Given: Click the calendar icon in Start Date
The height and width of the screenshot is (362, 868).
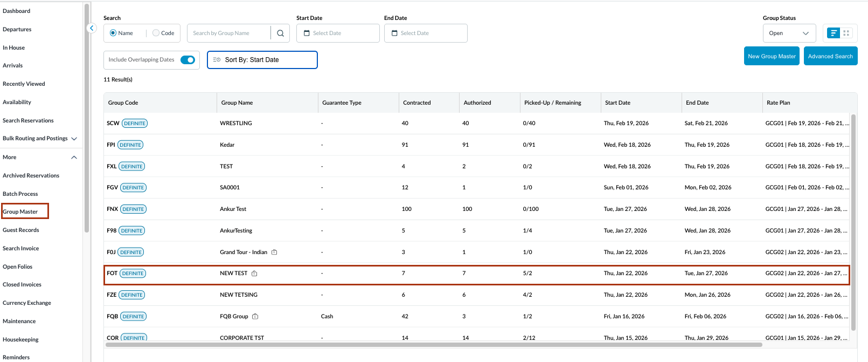Looking at the screenshot, I should (x=307, y=33).
